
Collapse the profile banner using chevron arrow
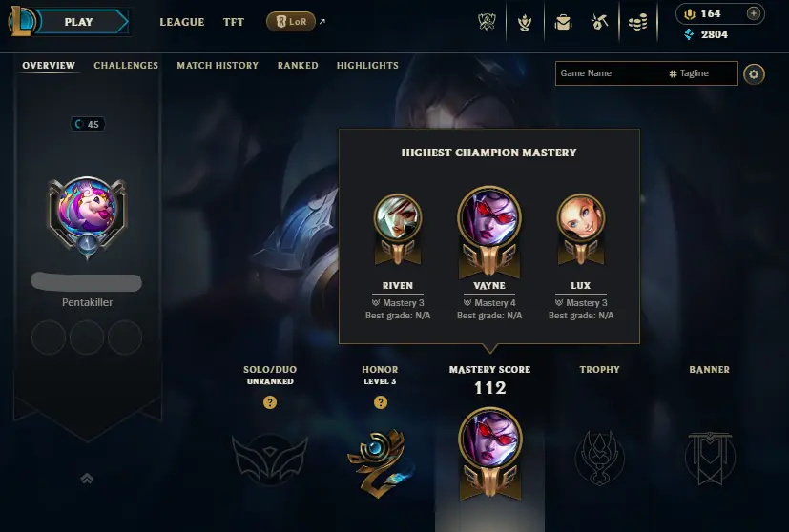pyautogui.click(x=87, y=479)
